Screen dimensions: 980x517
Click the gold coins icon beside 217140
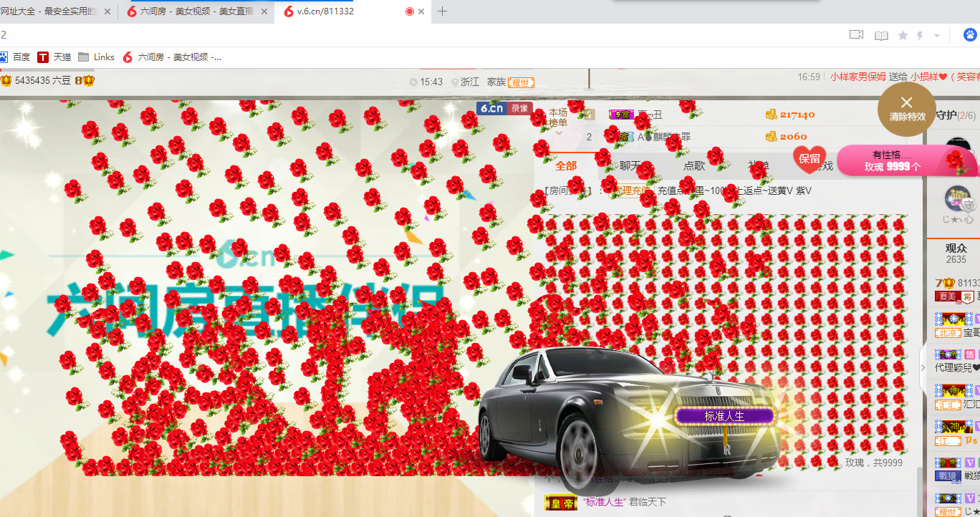[x=771, y=115]
